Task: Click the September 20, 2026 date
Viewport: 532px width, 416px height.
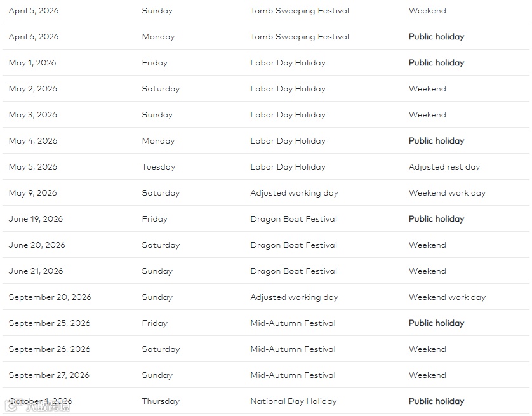Action: pos(50,297)
